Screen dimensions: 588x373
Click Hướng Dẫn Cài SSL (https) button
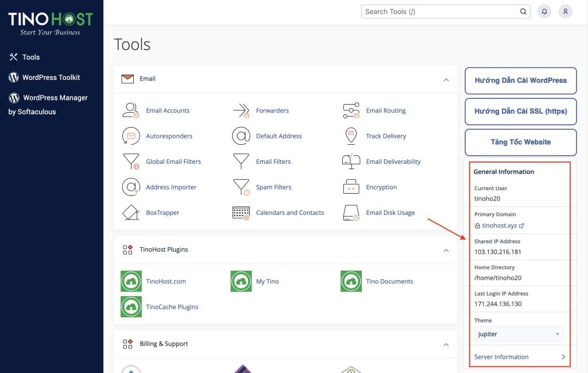pos(520,111)
